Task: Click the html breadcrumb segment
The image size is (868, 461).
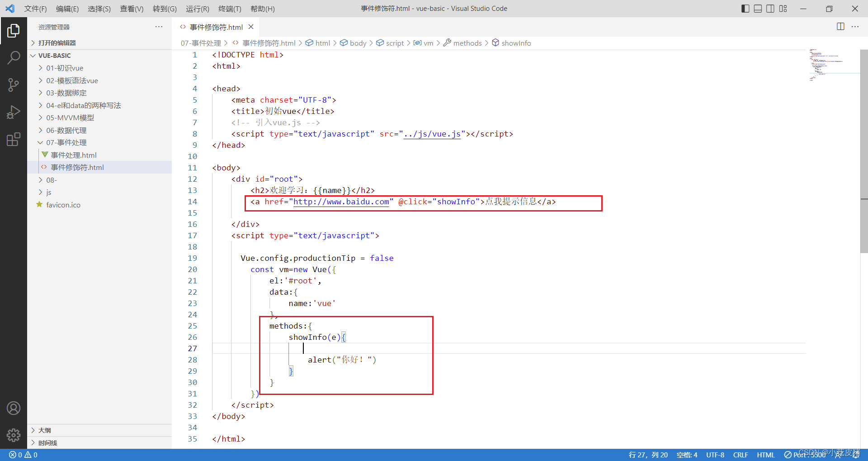Action: 318,43
